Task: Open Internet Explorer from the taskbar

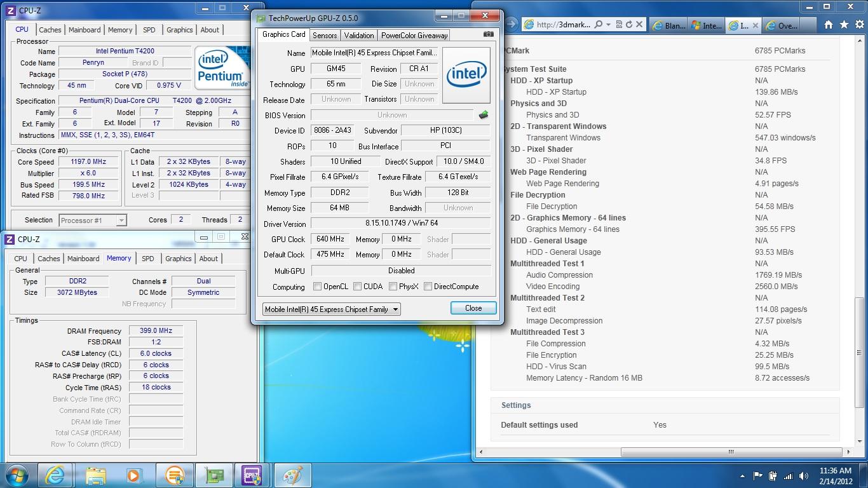Action: [x=55, y=475]
